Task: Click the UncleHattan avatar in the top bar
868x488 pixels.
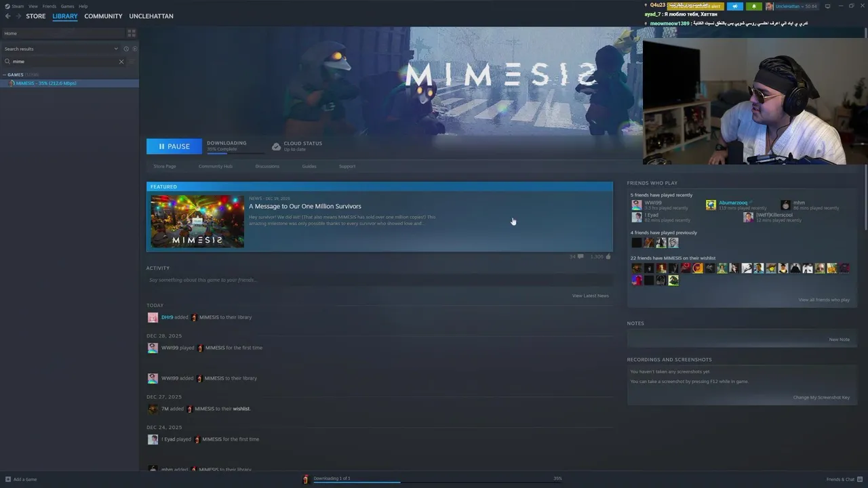Action: coord(770,6)
